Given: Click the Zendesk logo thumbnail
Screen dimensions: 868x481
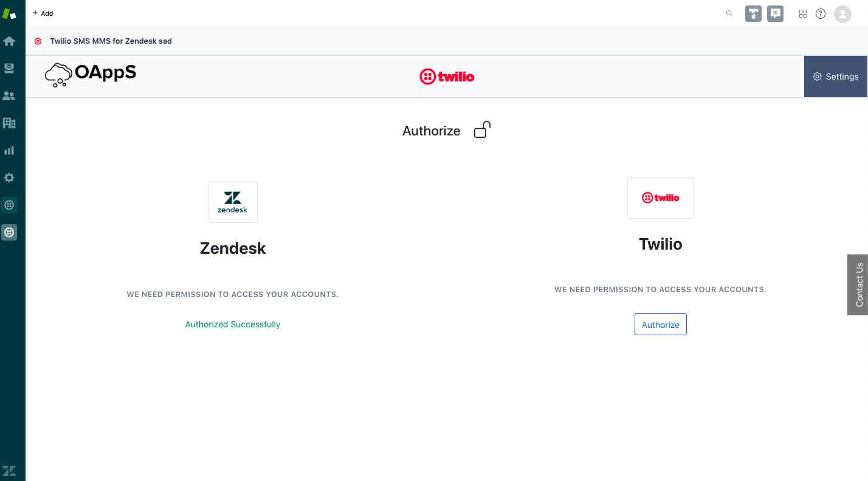Looking at the screenshot, I should pyautogui.click(x=233, y=202).
